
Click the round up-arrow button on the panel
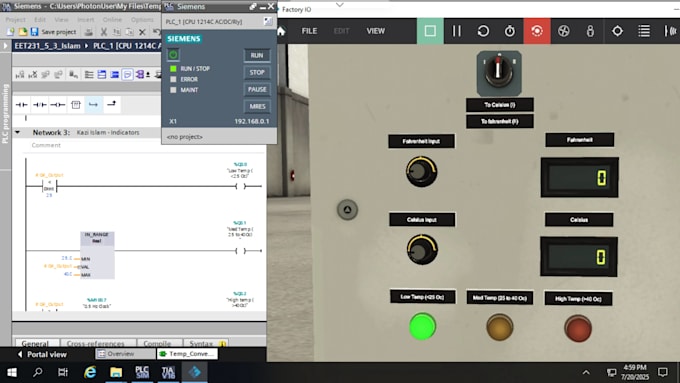click(347, 210)
